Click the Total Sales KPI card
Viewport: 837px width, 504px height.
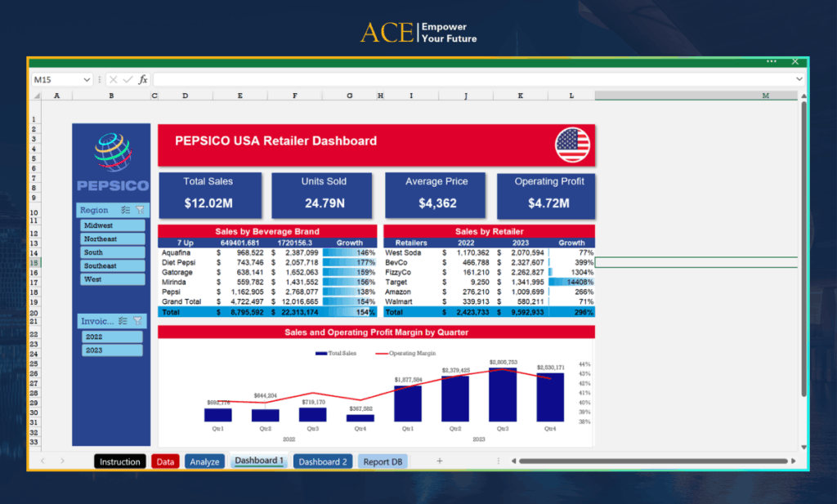click(210, 195)
